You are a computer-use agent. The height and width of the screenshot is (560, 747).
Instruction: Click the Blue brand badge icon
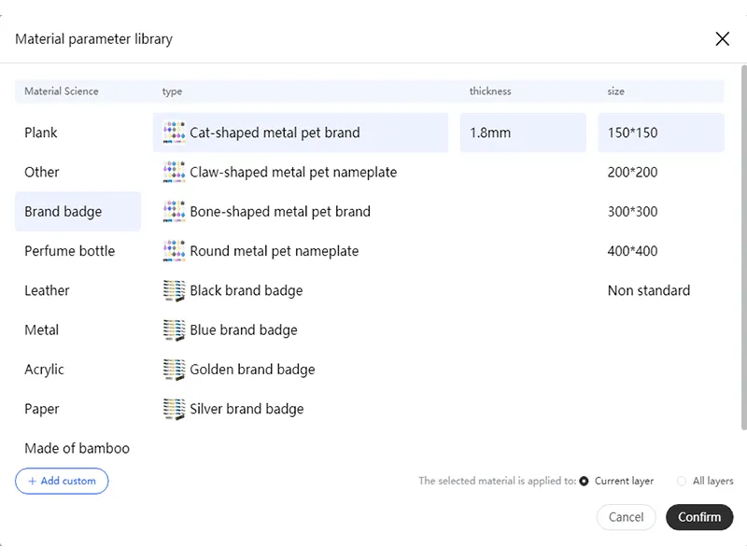[174, 329]
